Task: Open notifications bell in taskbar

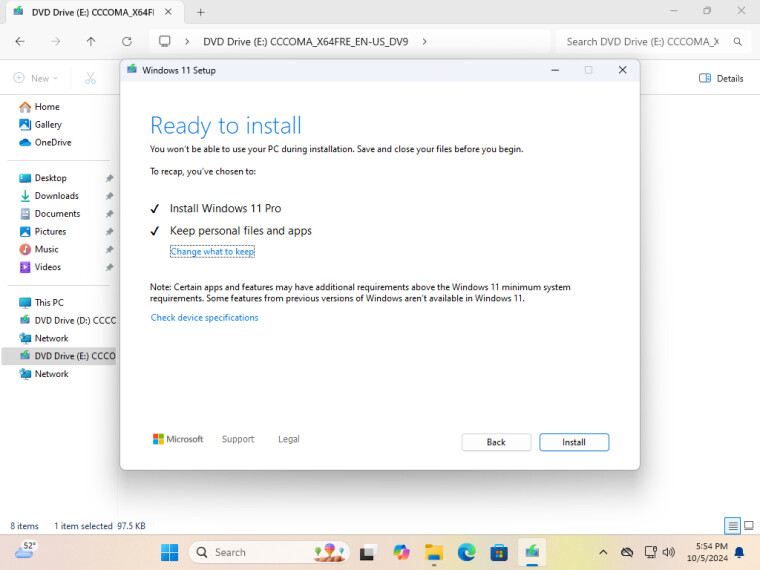Action: (740, 552)
